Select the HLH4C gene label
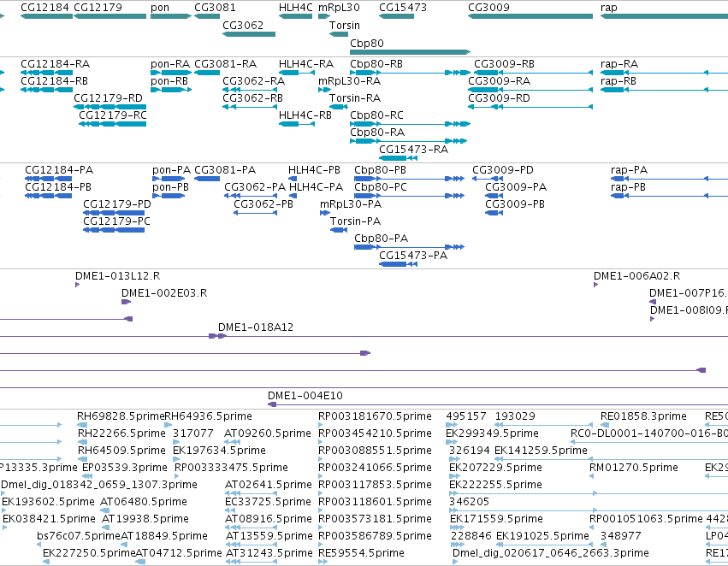Viewport: 728px width, 566px height. point(296,8)
